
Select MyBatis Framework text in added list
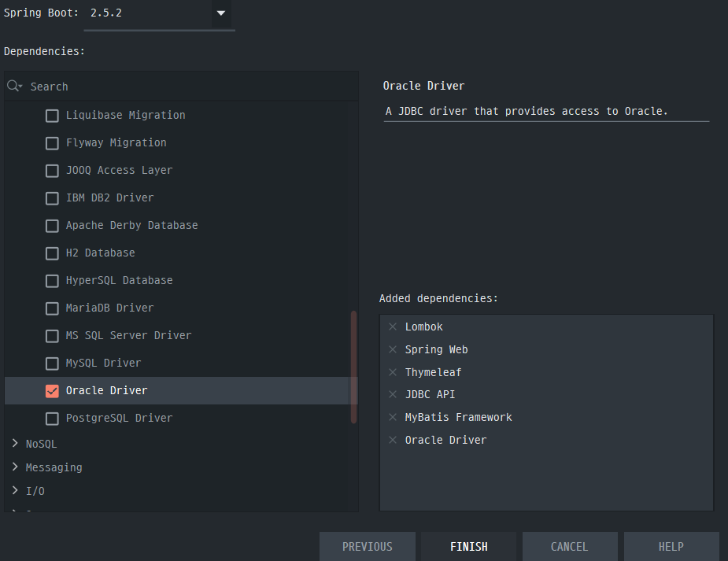458,417
